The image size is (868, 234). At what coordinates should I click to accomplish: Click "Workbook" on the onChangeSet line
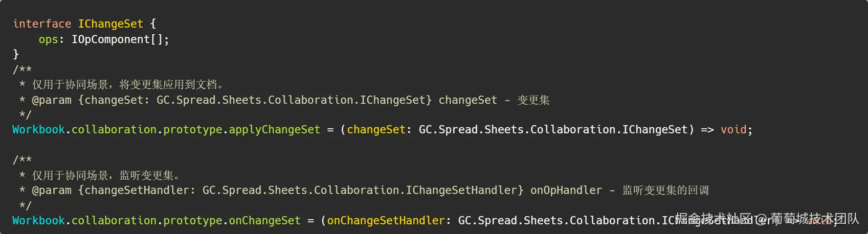[38, 221]
